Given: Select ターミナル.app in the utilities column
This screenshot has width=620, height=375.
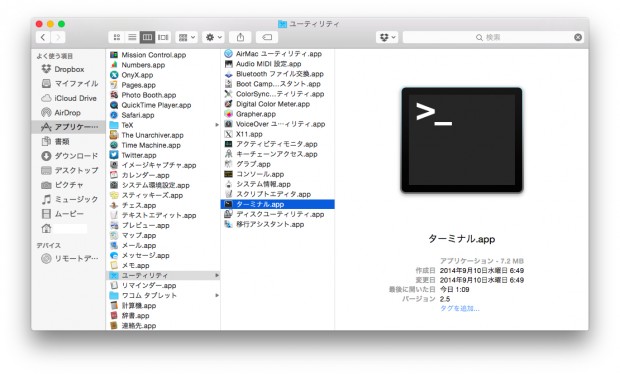Looking at the screenshot, I should pos(278,204).
